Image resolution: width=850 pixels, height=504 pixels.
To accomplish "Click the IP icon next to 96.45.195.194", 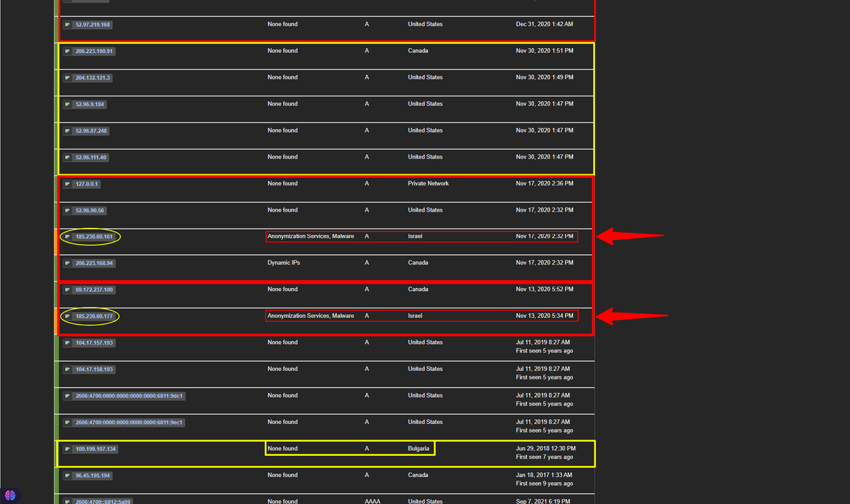I will click(x=67, y=476).
